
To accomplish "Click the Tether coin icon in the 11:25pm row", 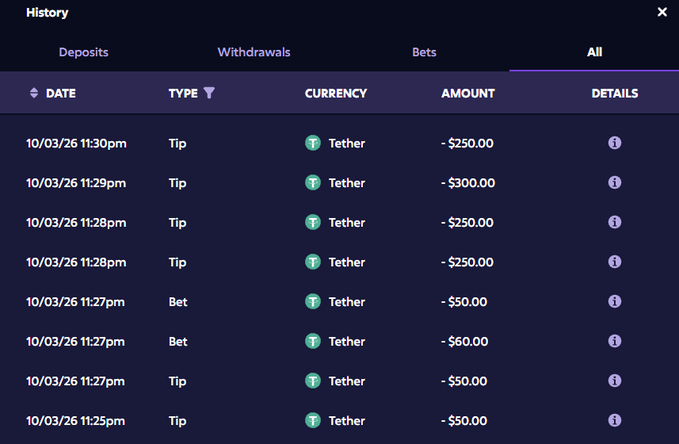I will 313,421.
